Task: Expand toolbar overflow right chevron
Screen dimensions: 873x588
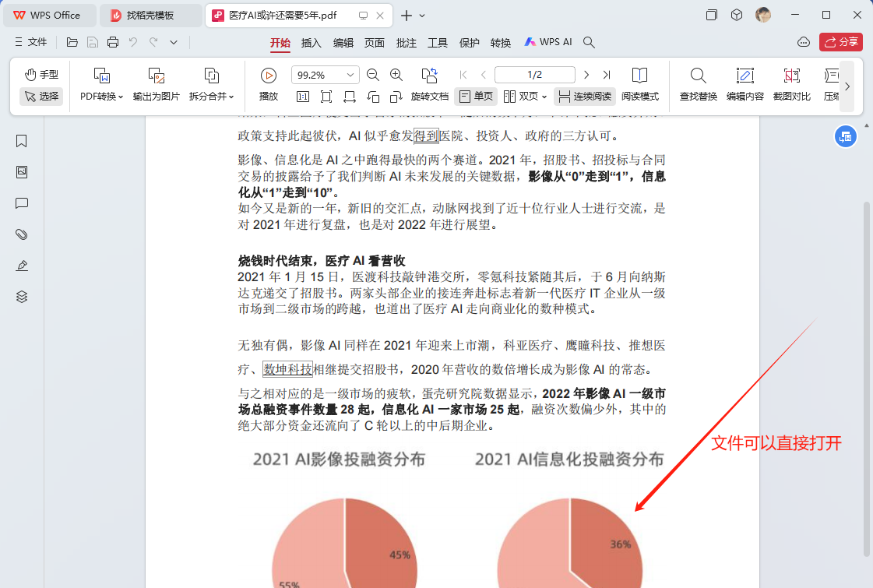Action: point(847,86)
